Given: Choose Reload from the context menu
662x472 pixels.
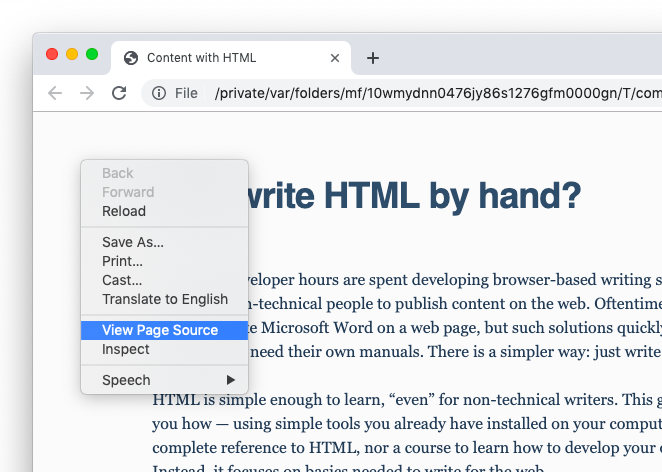Looking at the screenshot, I should [165, 211].
